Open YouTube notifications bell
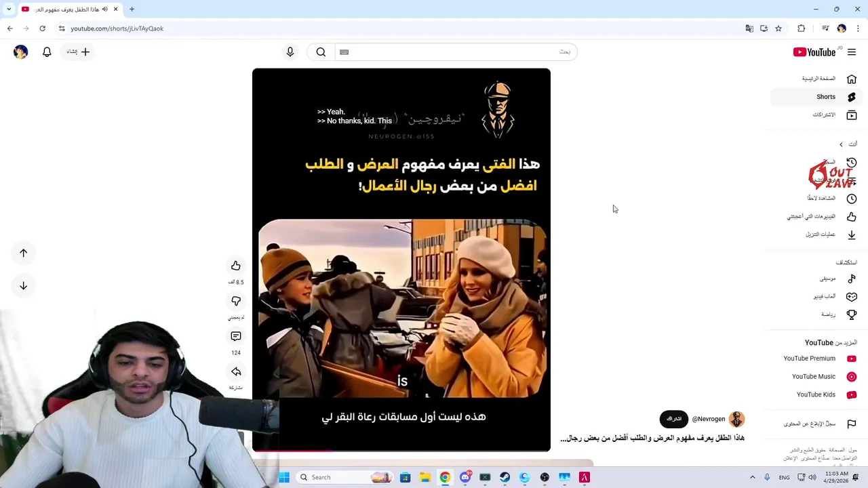The width and height of the screenshot is (868, 488). (x=47, y=52)
